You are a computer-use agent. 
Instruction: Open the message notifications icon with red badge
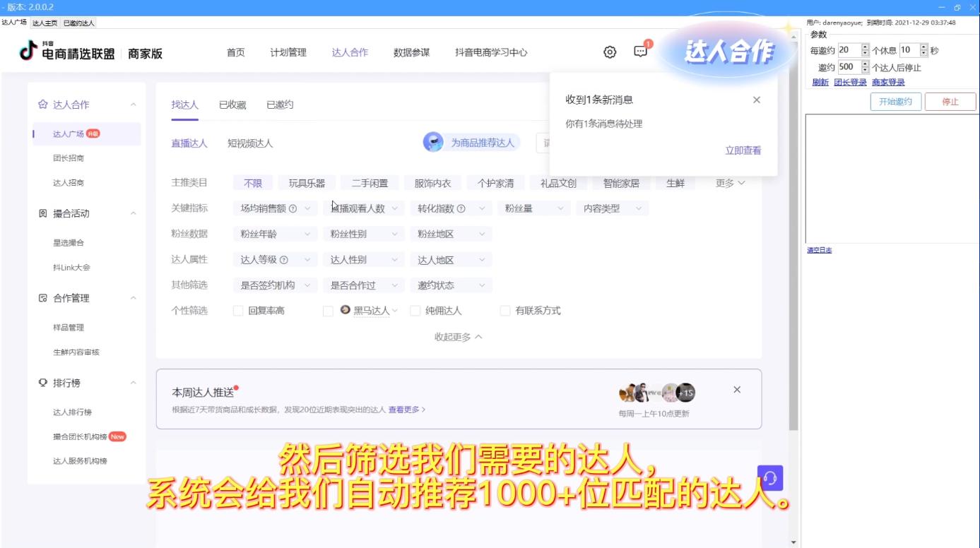[x=639, y=52]
